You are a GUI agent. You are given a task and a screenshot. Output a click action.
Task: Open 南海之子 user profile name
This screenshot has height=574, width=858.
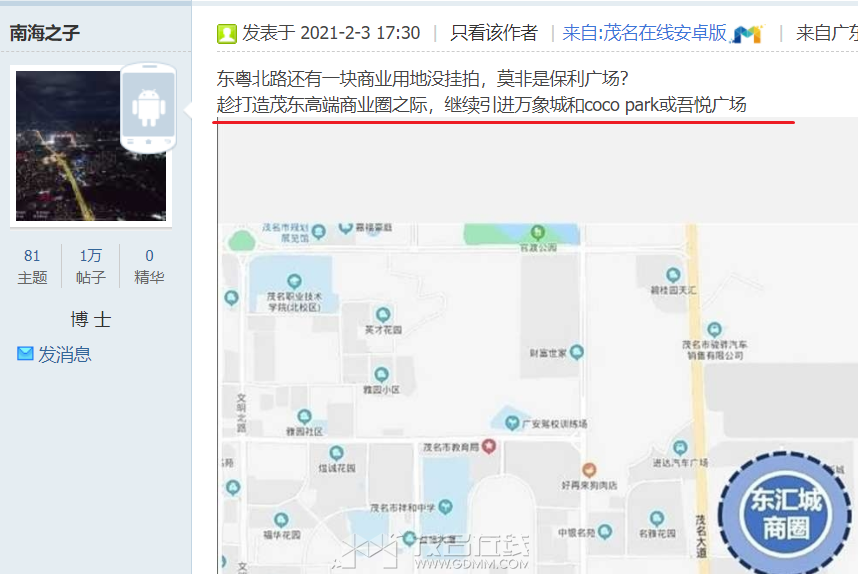tap(45, 33)
